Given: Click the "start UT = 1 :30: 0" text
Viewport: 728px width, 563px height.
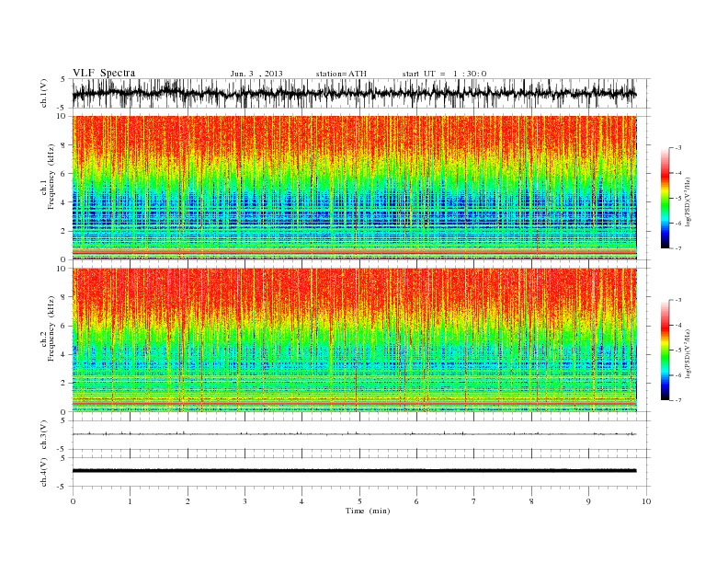Looking at the screenshot, I should pyautogui.click(x=444, y=74).
